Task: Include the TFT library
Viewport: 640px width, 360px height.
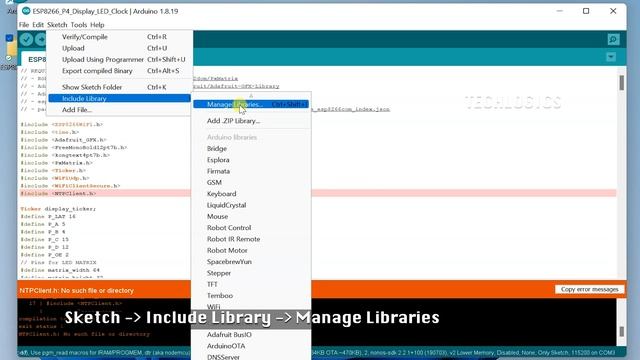Action: pos(251,284)
